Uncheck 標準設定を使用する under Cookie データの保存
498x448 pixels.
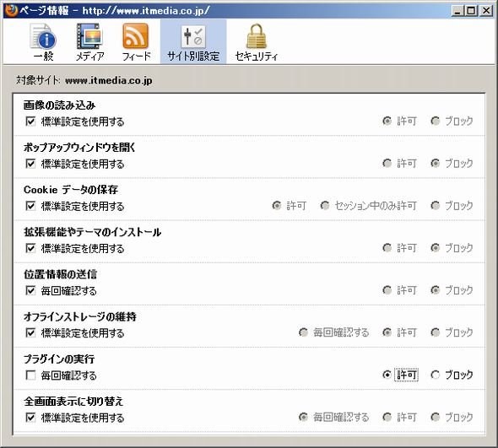[30, 206]
